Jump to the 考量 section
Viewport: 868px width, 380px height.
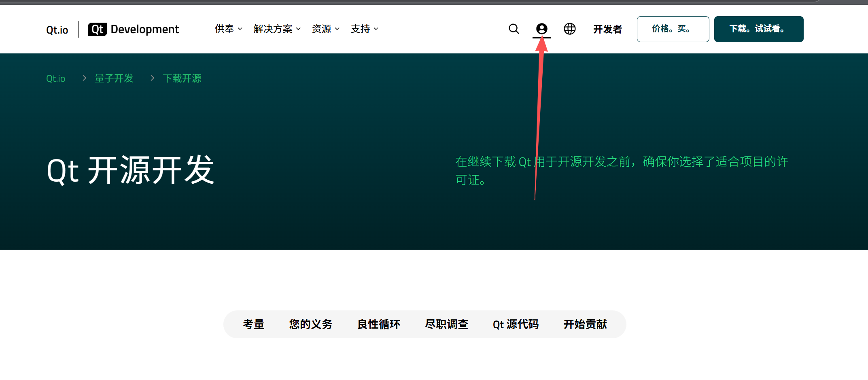254,324
